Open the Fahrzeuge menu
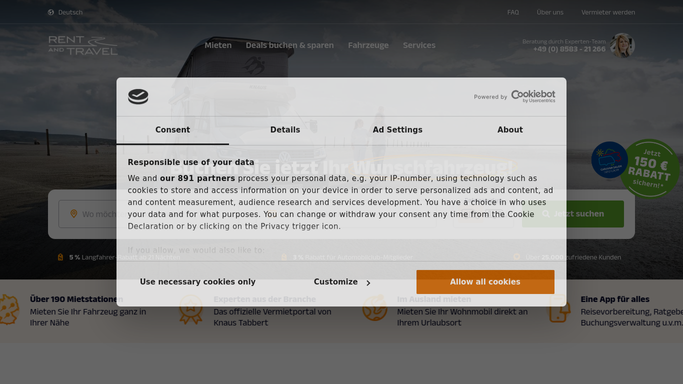This screenshot has height=384, width=683. click(x=368, y=45)
